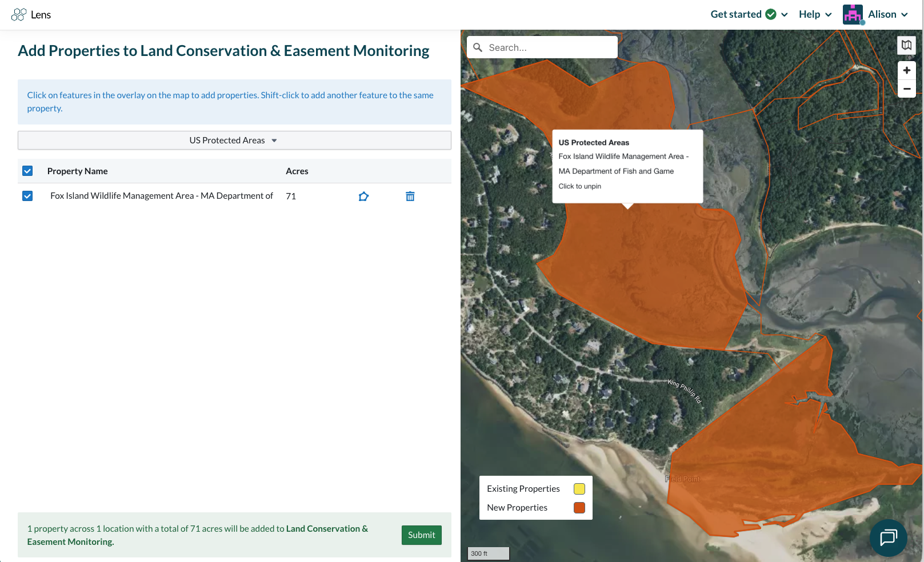Open Alison's avatar profile picture
Image resolution: width=924 pixels, height=562 pixels.
(x=853, y=14)
